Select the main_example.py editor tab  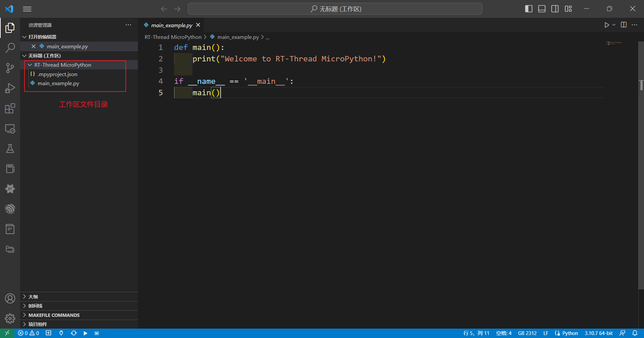171,25
